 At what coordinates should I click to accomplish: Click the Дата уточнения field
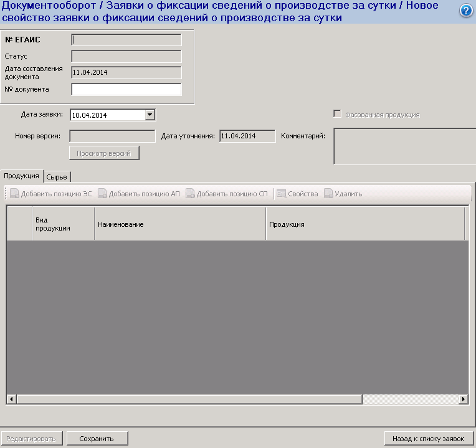point(247,136)
